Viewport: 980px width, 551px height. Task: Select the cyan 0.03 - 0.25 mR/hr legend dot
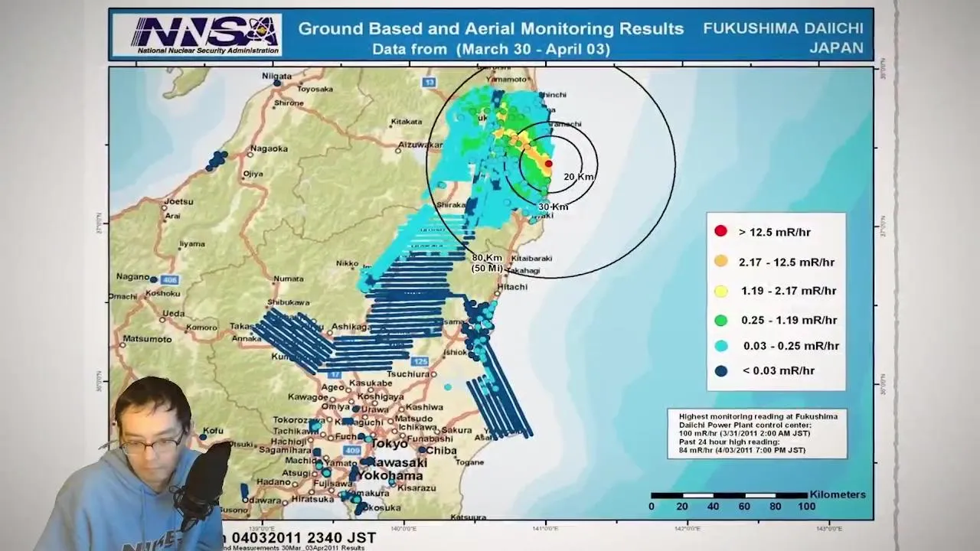pos(720,345)
